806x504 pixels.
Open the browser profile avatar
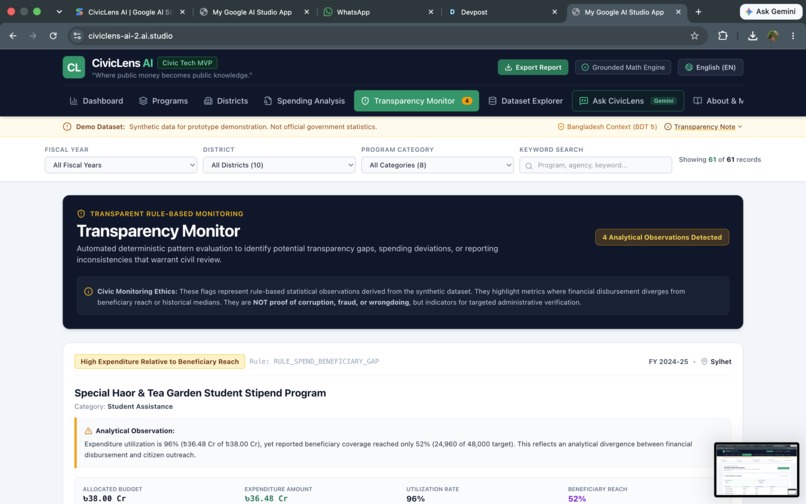click(x=773, y=35)
